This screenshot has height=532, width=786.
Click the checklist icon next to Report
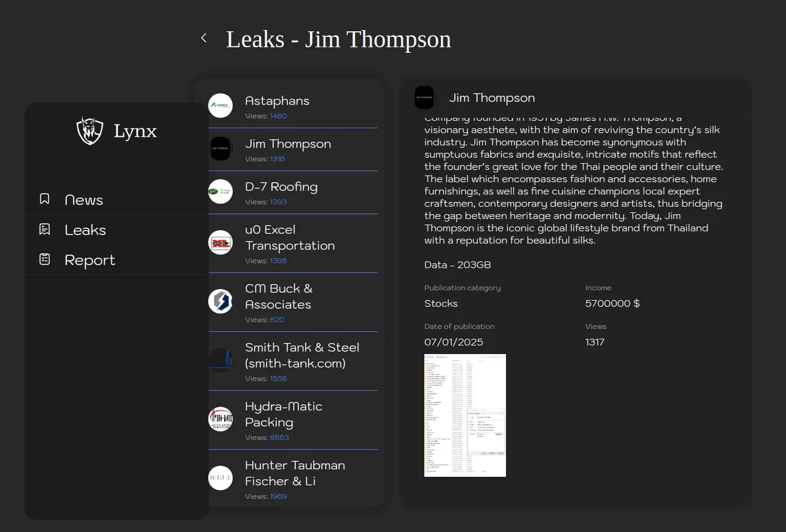(x=45, y=260)
